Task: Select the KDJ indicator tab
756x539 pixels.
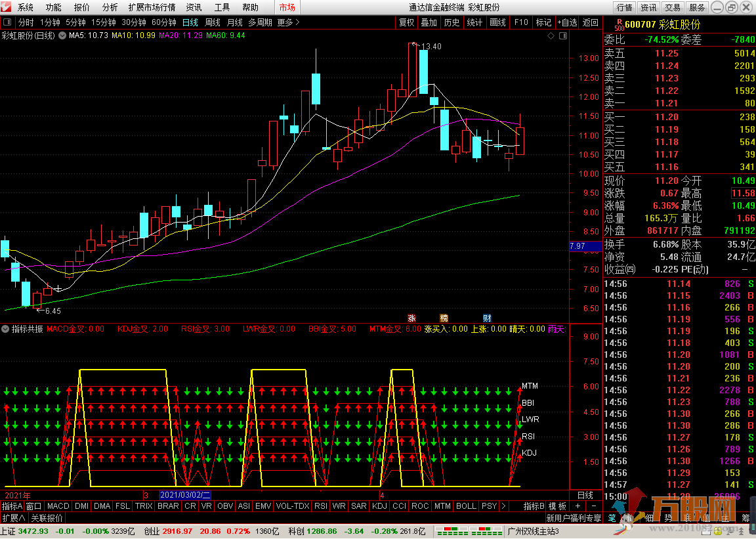Action: coord(379,506)
